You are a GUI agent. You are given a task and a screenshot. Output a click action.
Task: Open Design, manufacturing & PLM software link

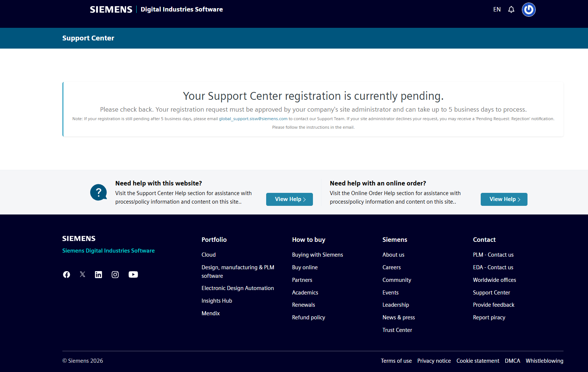[x=238, y=271]
